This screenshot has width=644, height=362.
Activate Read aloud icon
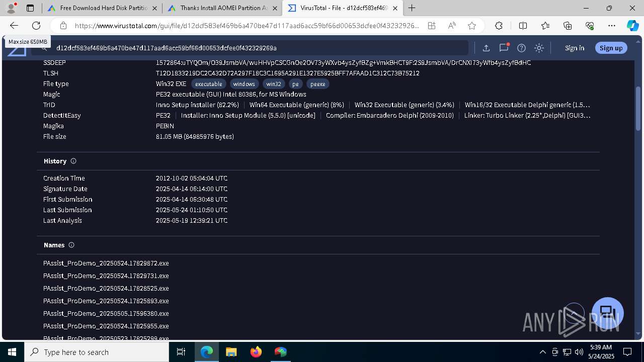pyautogui.click(x=452, y=26)
